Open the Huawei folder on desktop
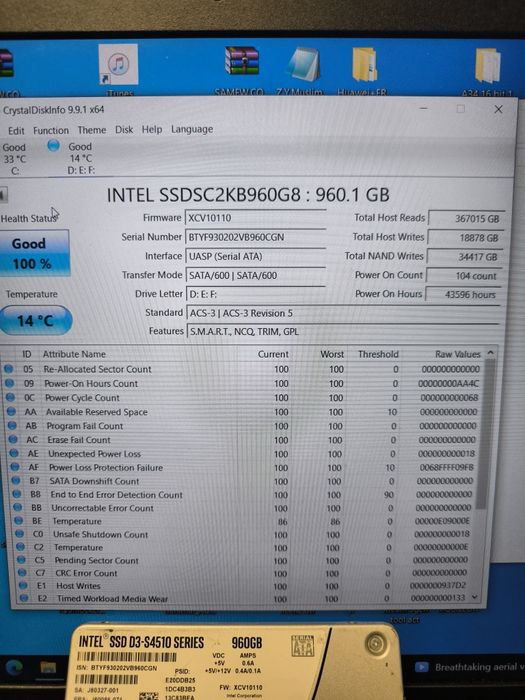 [364, 64]
